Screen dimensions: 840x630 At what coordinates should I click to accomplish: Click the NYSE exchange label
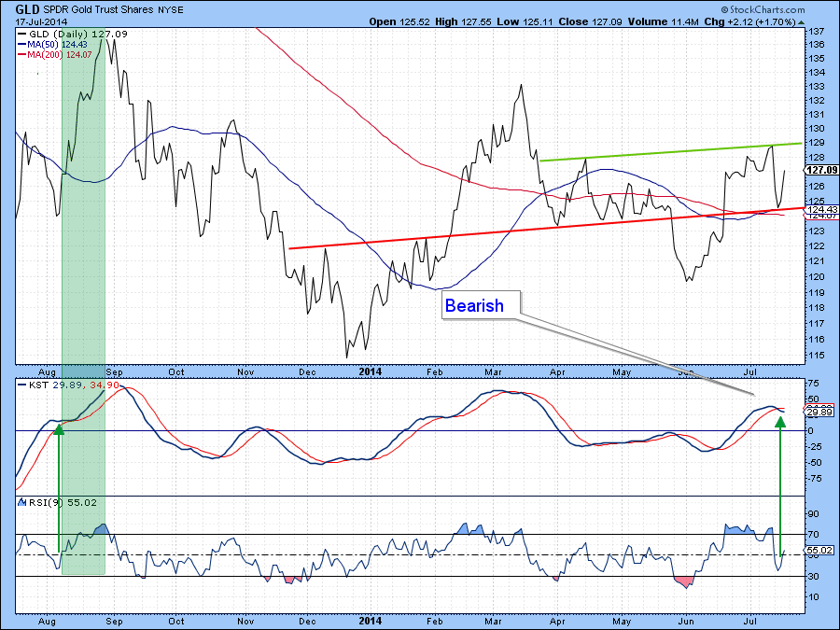coord(171,10)
